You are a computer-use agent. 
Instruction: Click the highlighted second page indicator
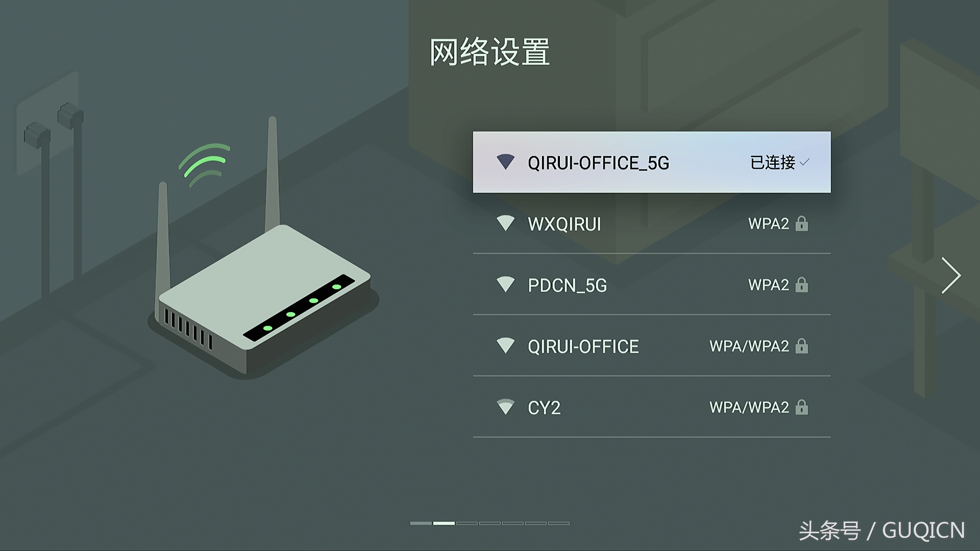tap(444, 523)
